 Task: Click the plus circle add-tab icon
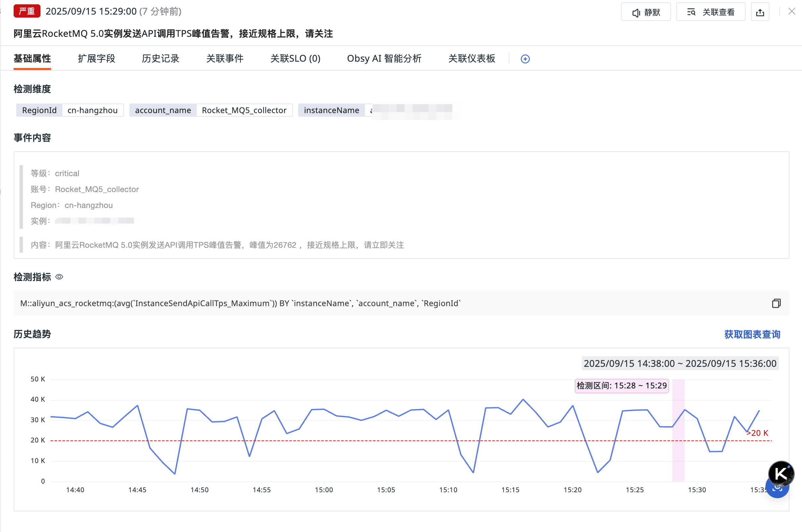point(525,59)
